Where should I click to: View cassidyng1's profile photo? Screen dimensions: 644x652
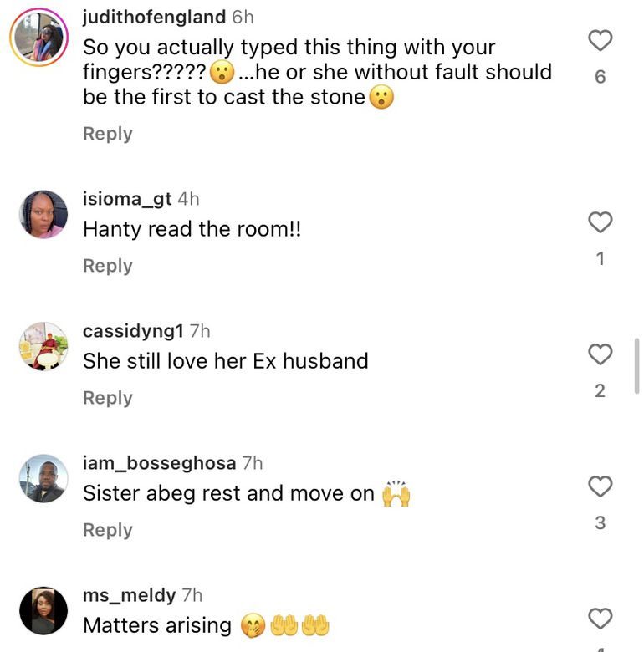point(43,346)
